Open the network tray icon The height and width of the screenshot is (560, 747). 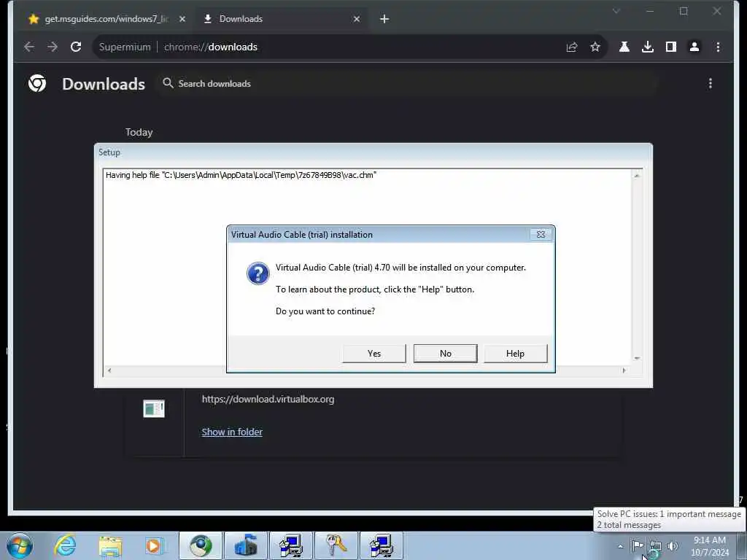pos(656,546)
